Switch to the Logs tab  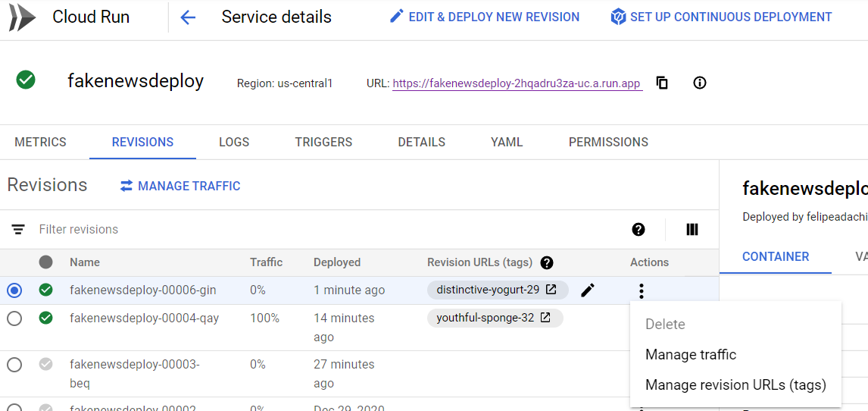click(x=234, y=142)
